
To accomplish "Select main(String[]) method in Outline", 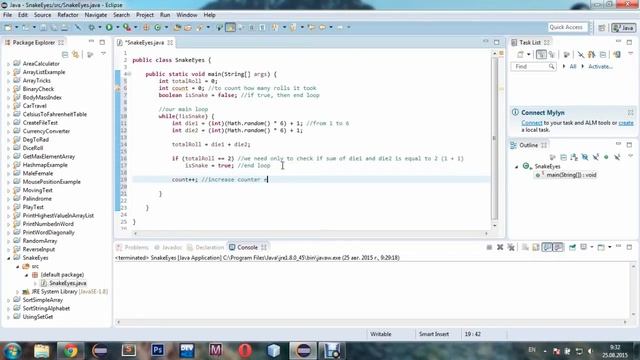I will click(x=571, y=175).
